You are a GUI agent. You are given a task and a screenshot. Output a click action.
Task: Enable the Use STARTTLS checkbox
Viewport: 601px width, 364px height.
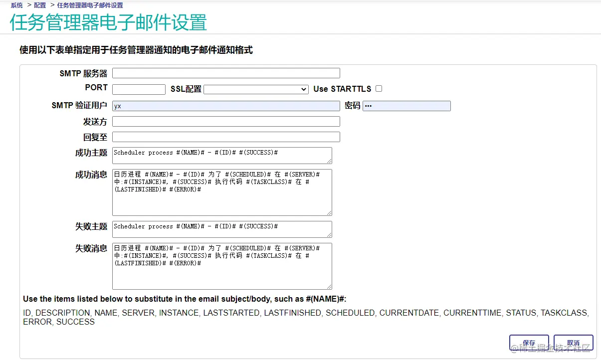(x=379, y=89)
